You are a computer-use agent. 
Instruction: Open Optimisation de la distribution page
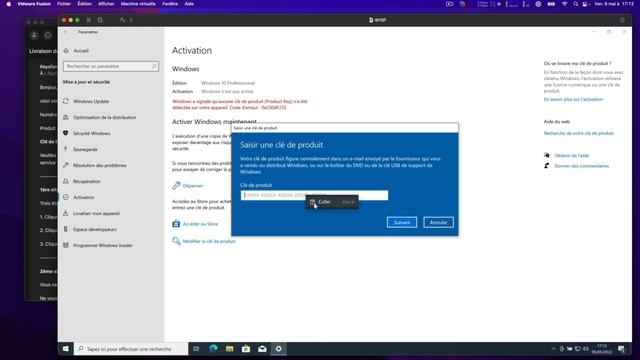pyautogui.click(x=104, y=117)
